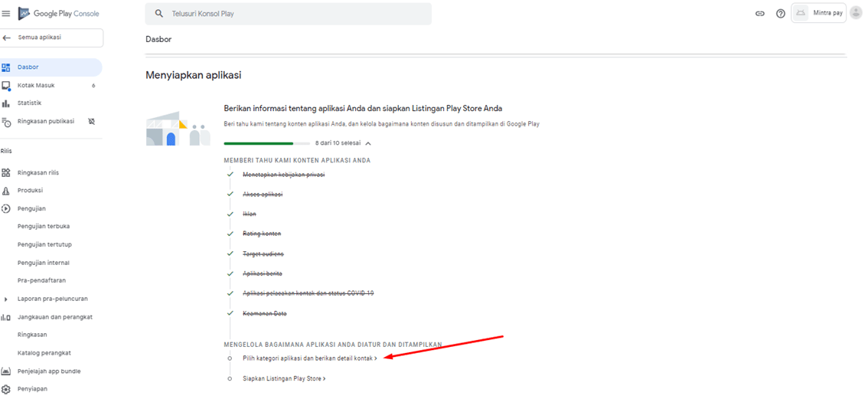868x399 pixels.
Task: Click the Ringkasan publikasi icon
Action: point(6,122)
